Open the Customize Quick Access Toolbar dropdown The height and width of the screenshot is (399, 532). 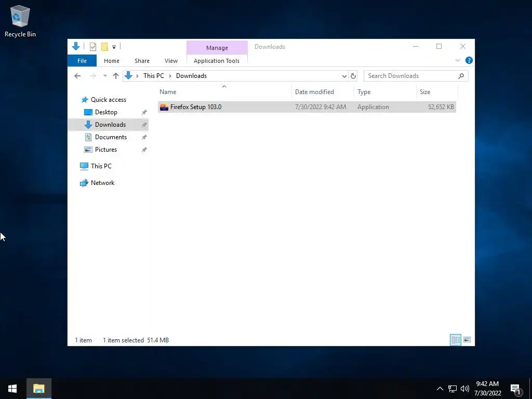pyautogui.click(x=114, y=47)
